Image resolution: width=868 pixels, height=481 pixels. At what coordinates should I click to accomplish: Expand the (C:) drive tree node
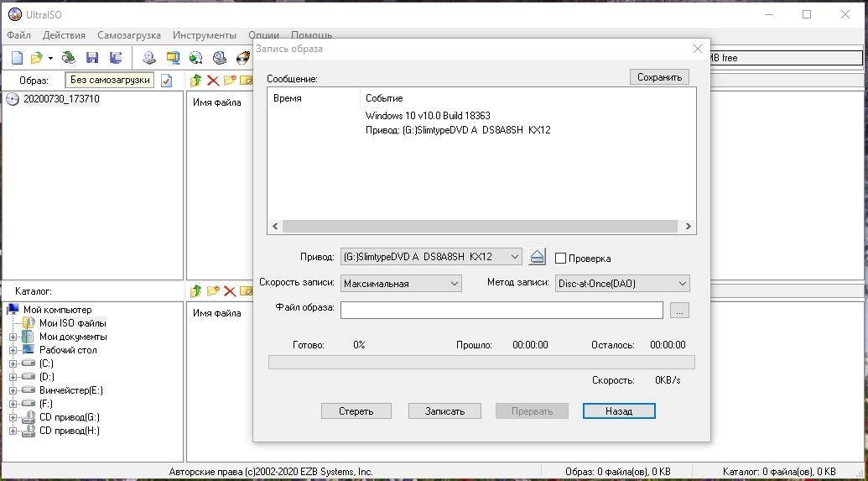pyautogui.click(x=13, y=363)
